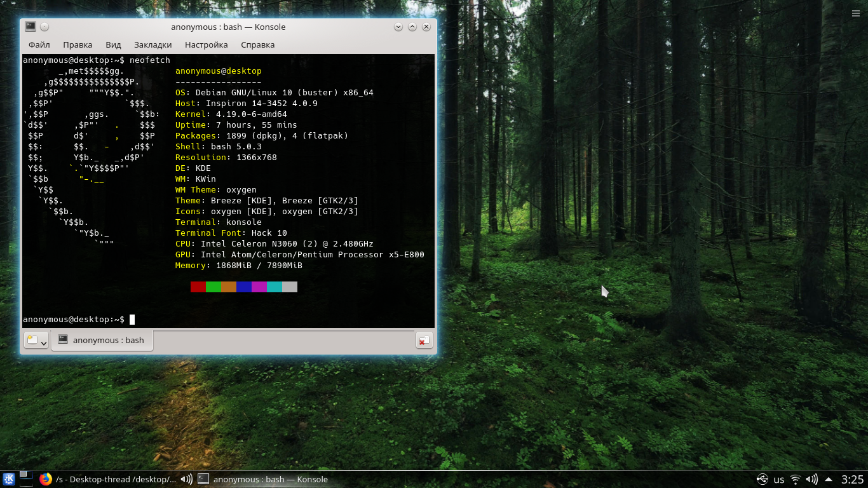868x488 pixels.
Task: Click the Konsole window menu icon in title bar
Action: pos(31,27)
